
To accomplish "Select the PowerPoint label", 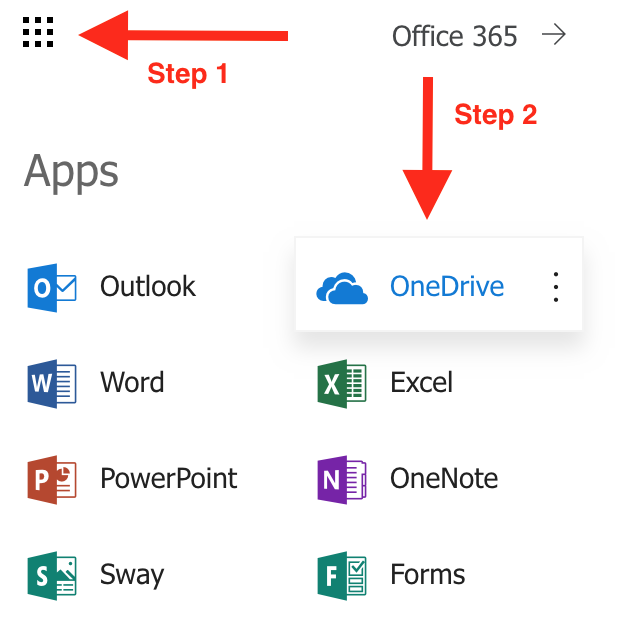I will point(169,478).
